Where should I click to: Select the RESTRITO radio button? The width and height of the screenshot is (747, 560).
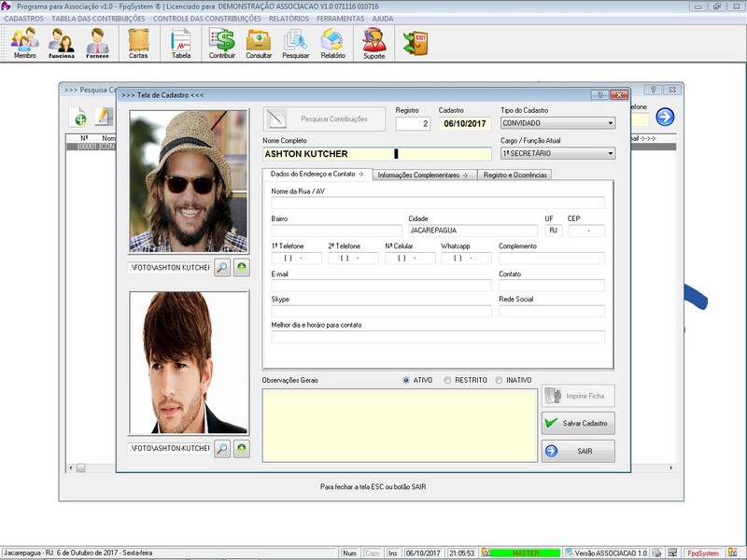click(448, 380)
